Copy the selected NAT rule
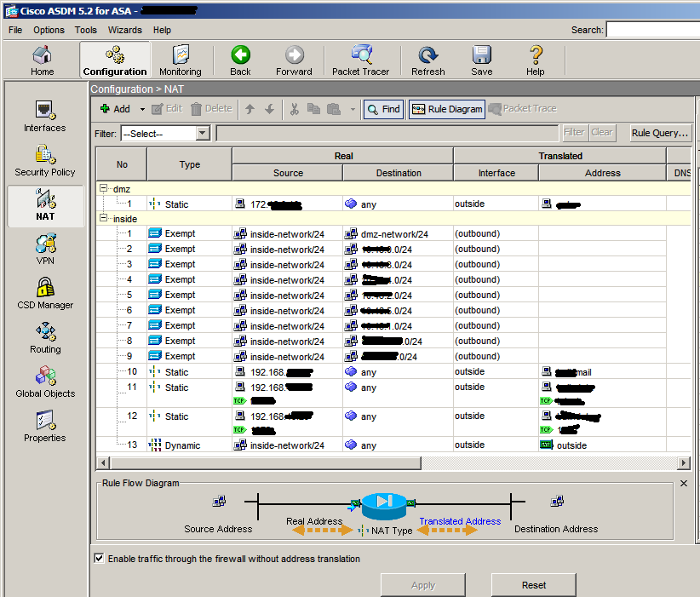Viewport: 700px width, 597px height. point(314,108)
